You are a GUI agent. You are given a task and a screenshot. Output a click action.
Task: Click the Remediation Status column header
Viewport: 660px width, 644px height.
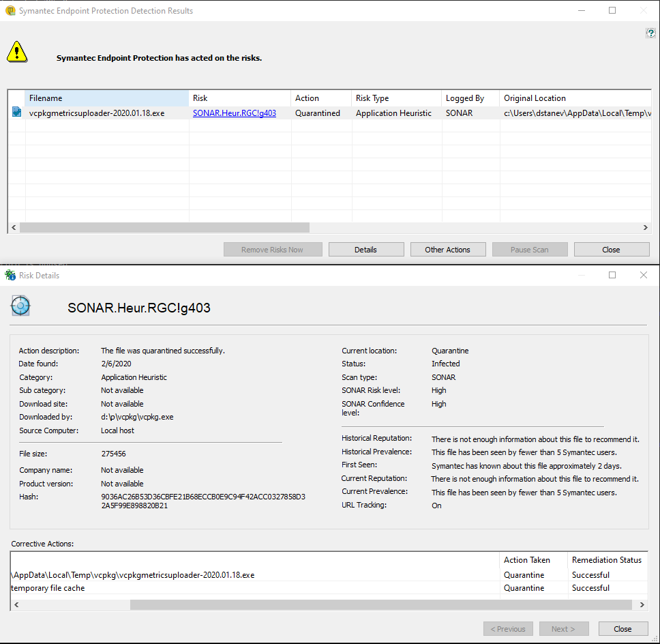click(x=607, y=560)
